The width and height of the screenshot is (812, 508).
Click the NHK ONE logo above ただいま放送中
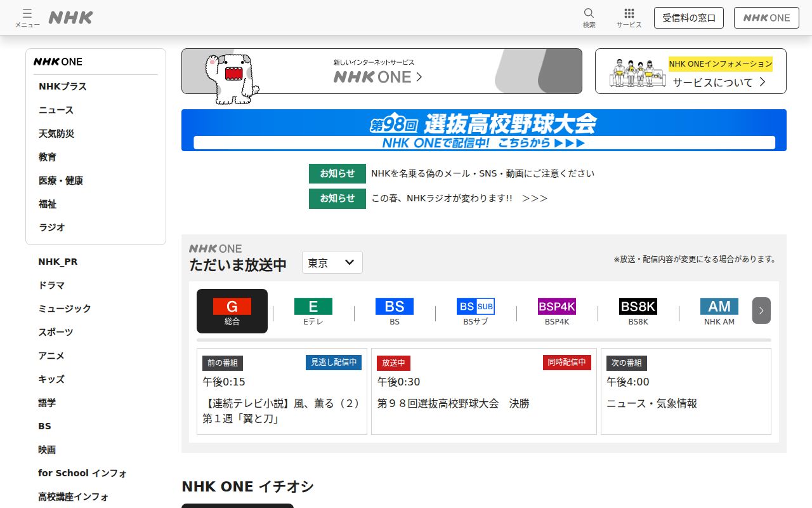pos(216,248)
